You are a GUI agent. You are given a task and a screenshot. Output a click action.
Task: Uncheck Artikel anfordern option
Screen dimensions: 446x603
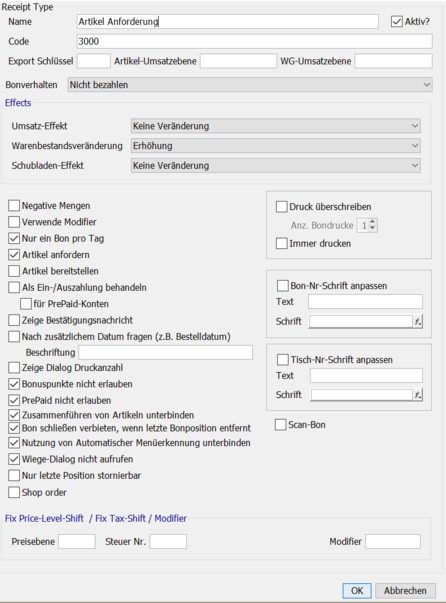(x=14, y=255)
